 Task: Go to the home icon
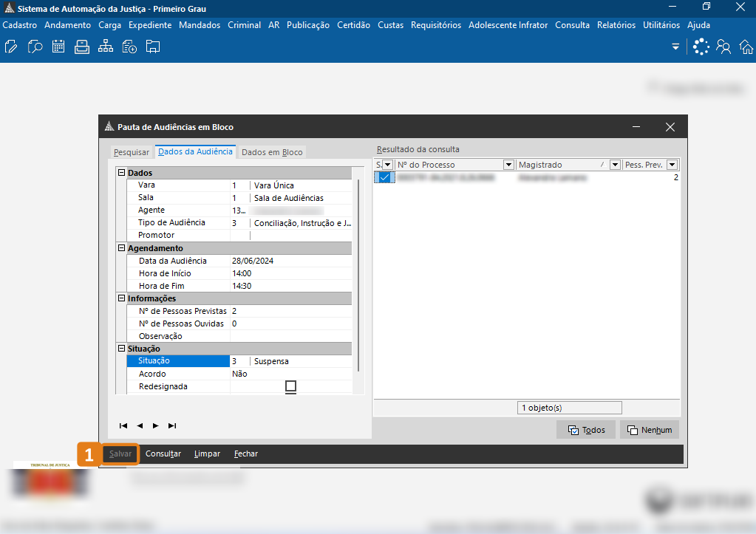(746, 47)
